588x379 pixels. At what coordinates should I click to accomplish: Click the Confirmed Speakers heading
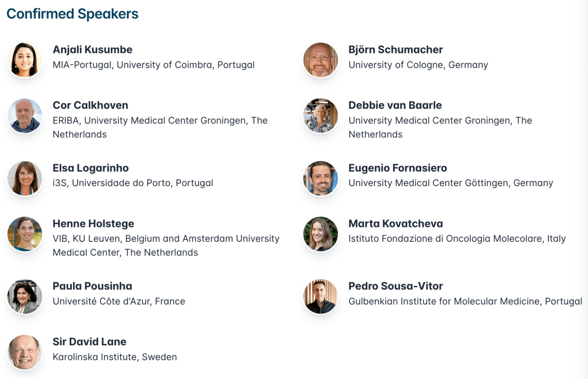point(72,14)
